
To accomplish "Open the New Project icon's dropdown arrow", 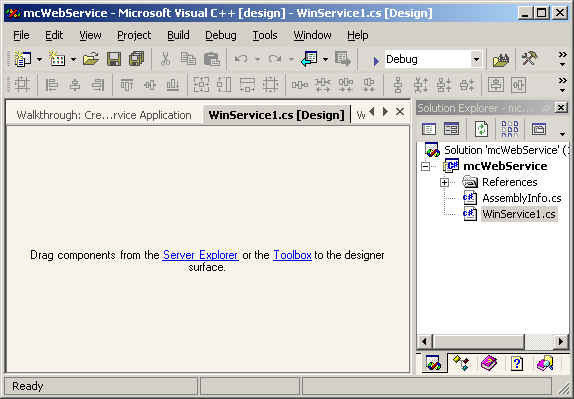I will pyautogui.click(x=39, y=59).
